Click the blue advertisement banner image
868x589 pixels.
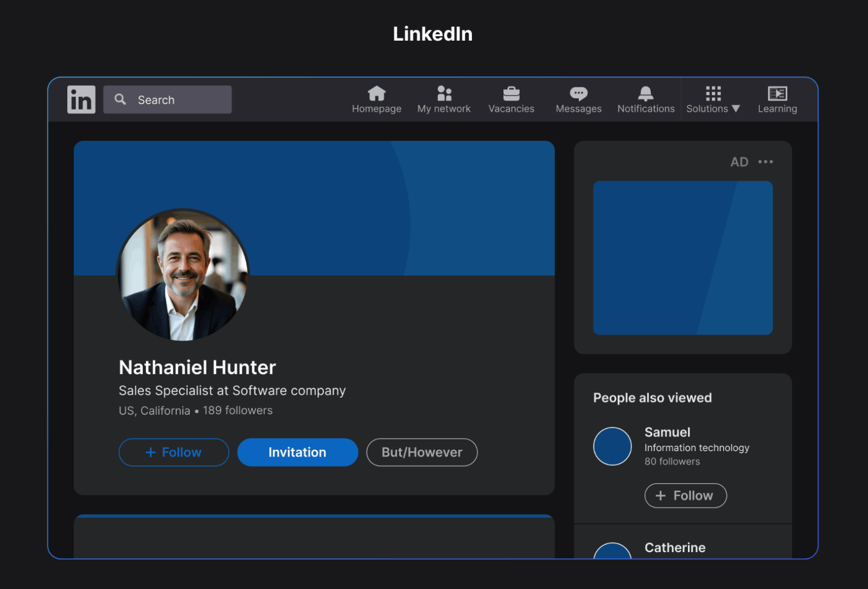point(682,258)
